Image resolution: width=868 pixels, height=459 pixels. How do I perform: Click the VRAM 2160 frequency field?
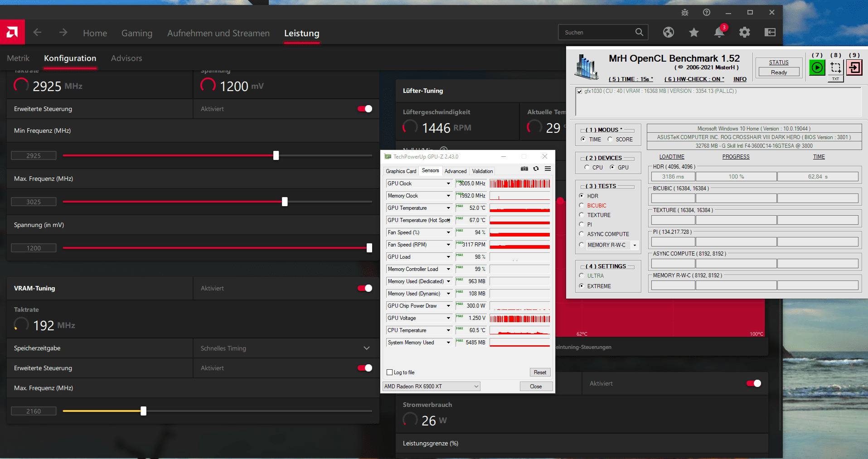(x=34, y=411)
